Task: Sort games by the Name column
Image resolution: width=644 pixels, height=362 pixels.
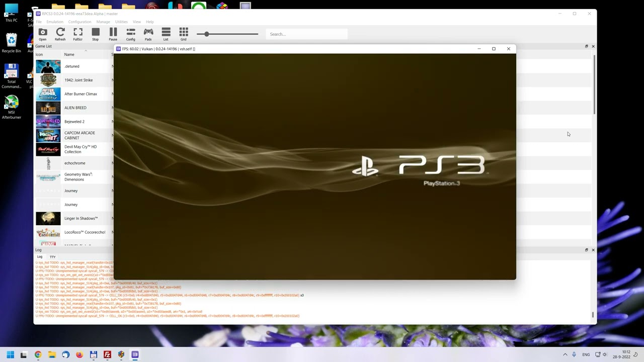Action: tap(69, 54)
